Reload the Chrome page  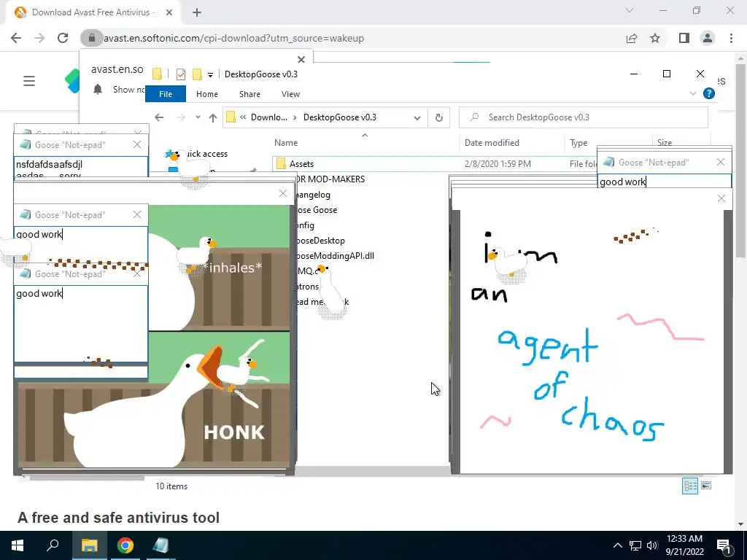(x=63, y=38)
